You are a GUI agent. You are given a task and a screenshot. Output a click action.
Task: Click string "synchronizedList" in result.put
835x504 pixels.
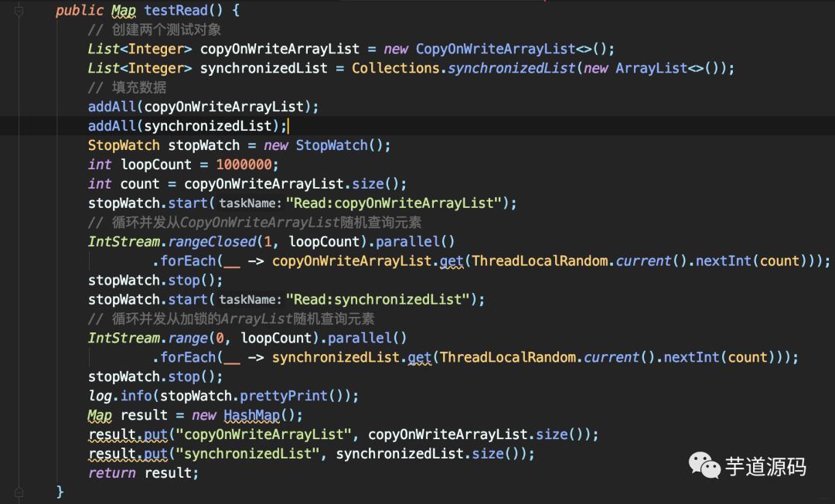point(247,454)
